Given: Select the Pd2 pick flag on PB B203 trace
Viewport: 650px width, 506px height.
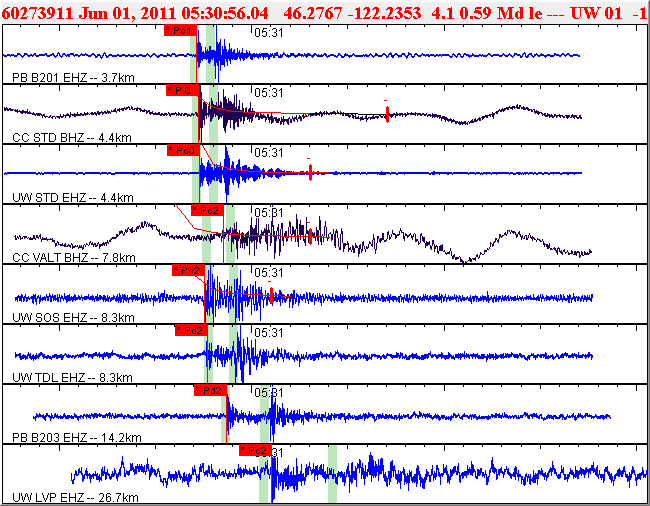Looking at the screenshot, I should click(210, 390).
